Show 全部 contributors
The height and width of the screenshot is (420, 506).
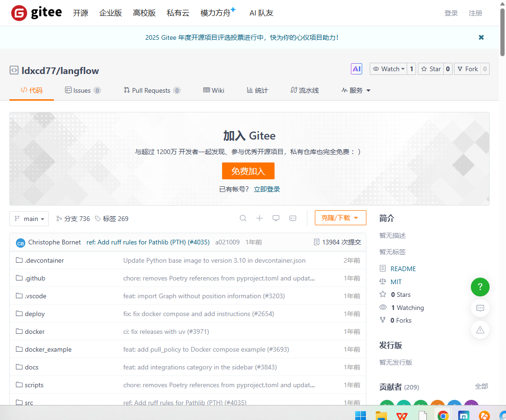click(481, 386)
